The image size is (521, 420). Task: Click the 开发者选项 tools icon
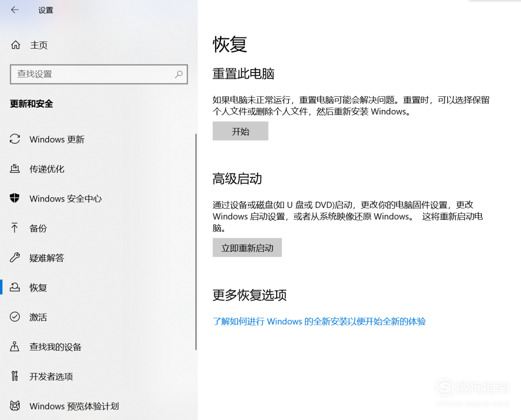tap(14, 376)
